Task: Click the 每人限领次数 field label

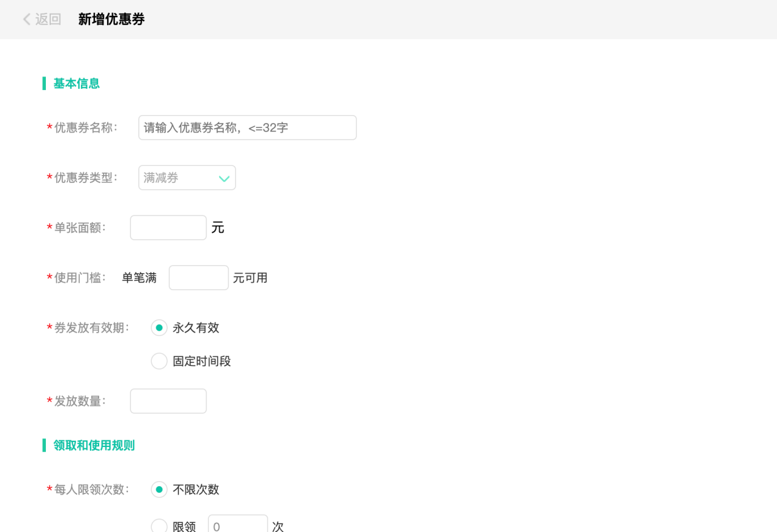Action: [92, 490]
